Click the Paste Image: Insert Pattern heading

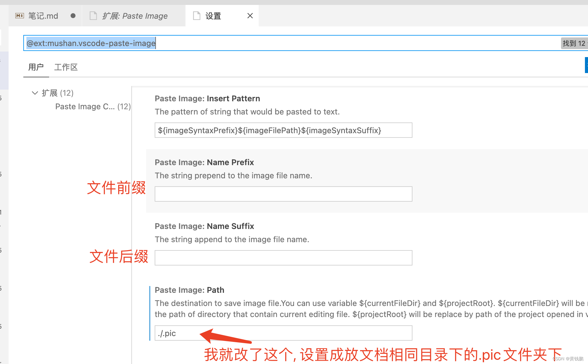(x=207, y=99)
